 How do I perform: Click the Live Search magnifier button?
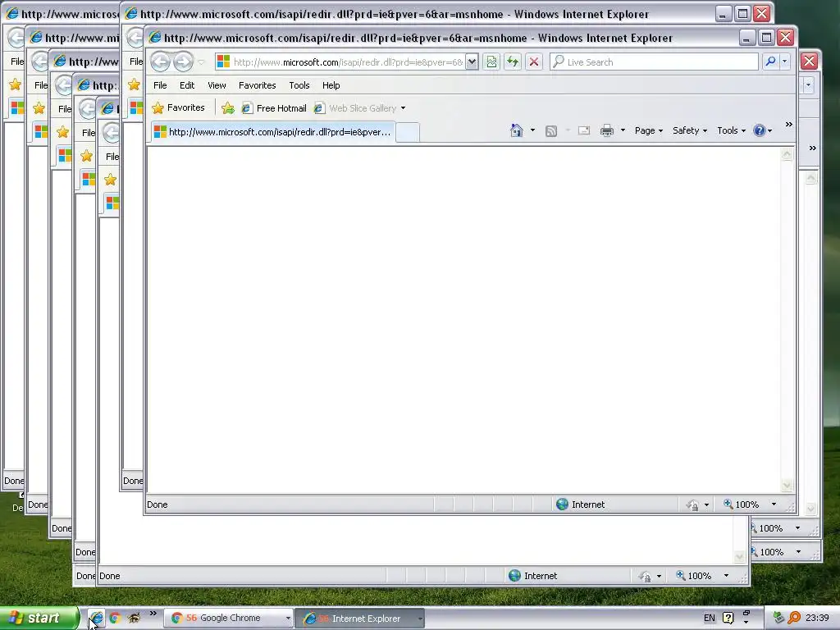pos(770,62)
